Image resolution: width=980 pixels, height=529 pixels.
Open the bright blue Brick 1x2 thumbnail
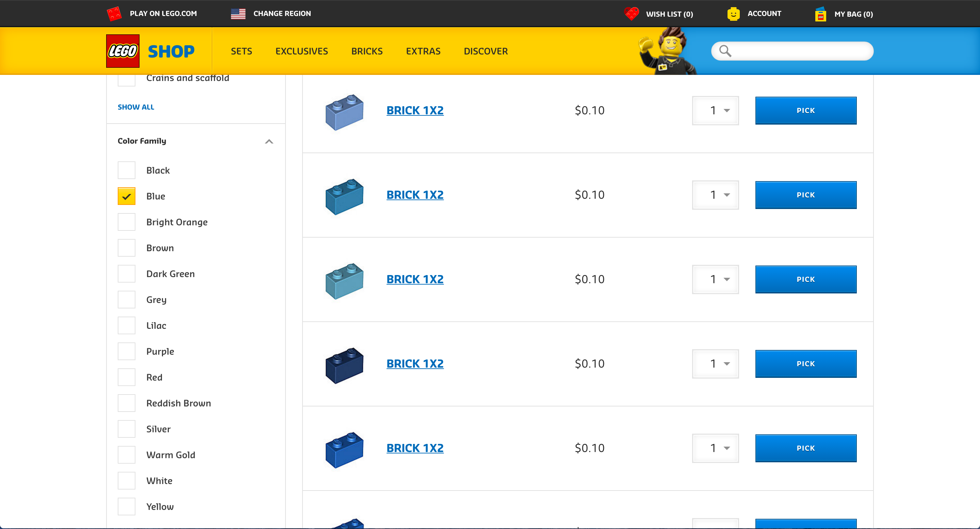click(344, 450)
